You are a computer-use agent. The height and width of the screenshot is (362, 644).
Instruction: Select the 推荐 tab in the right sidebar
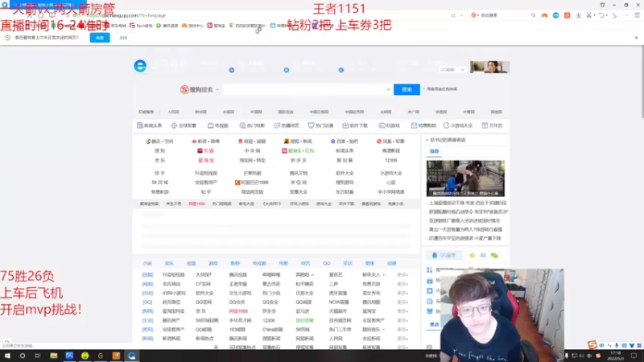(434, 151)
